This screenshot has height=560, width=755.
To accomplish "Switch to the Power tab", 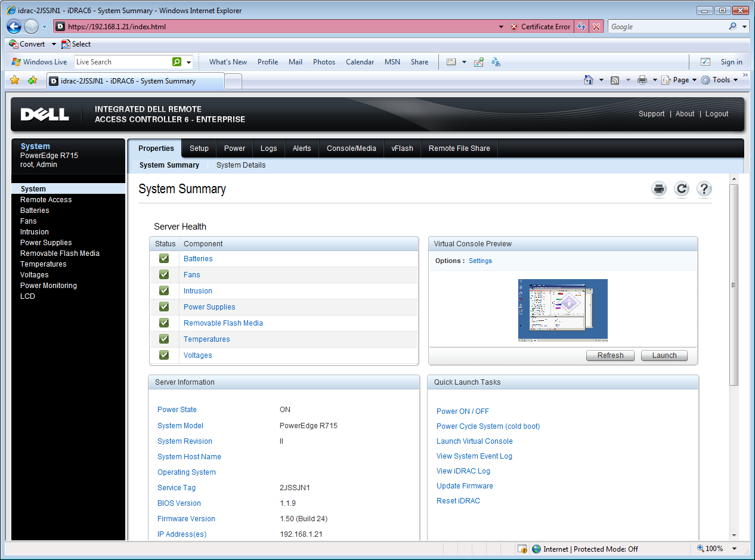I will point(235,148).
